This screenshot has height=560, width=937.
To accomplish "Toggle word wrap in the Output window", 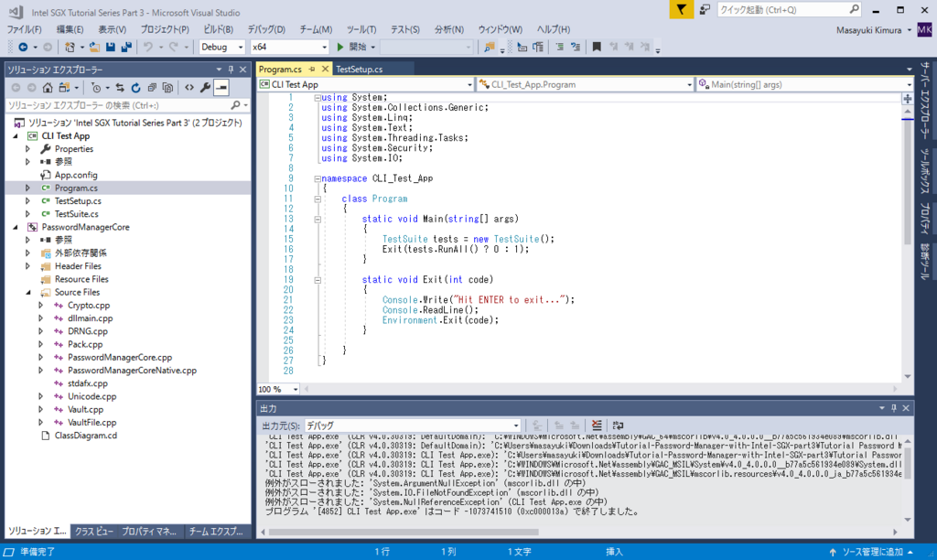I will (618, 425).
